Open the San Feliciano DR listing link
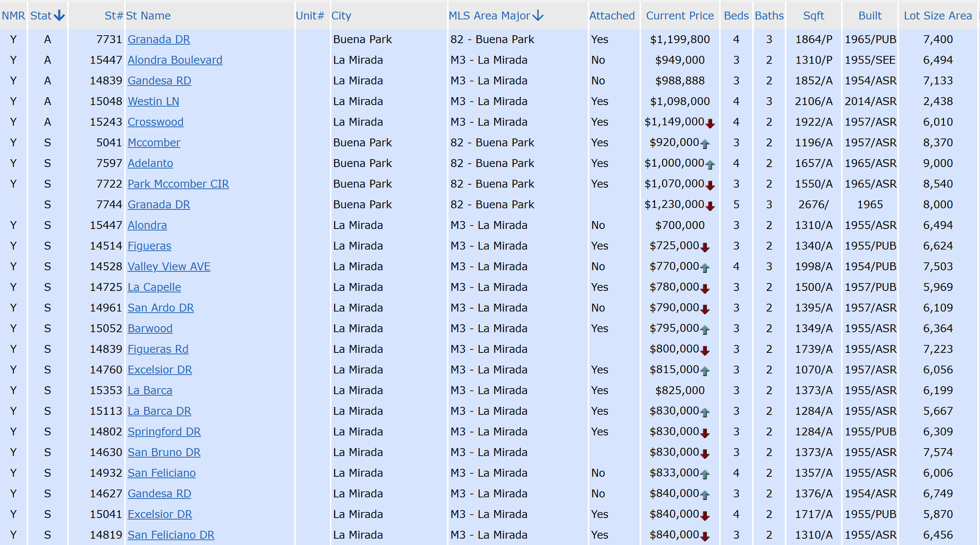 (171, 535)
